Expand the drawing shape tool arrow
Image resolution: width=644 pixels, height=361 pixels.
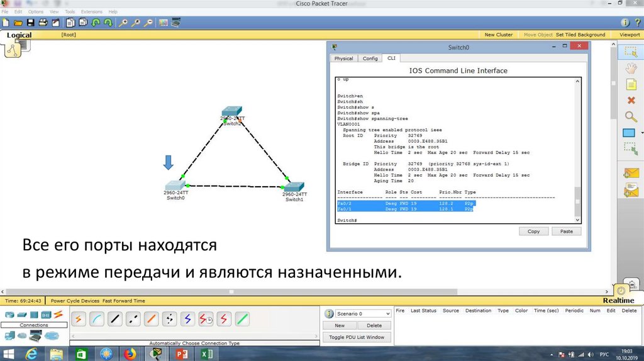tap(641, 133)
